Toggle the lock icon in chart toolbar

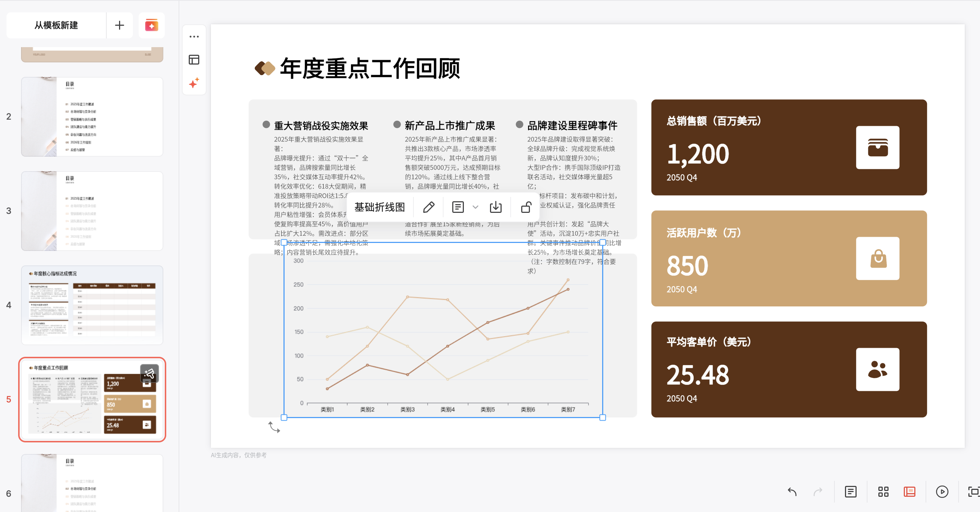(x=526, y=207)
